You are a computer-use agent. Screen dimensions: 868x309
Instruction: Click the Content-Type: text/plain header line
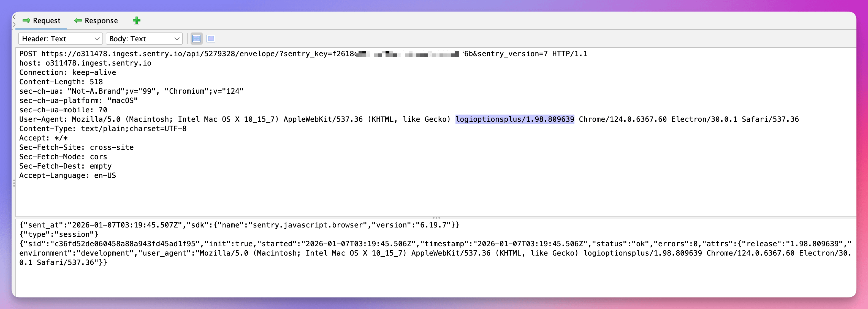[x=103, y=129]
